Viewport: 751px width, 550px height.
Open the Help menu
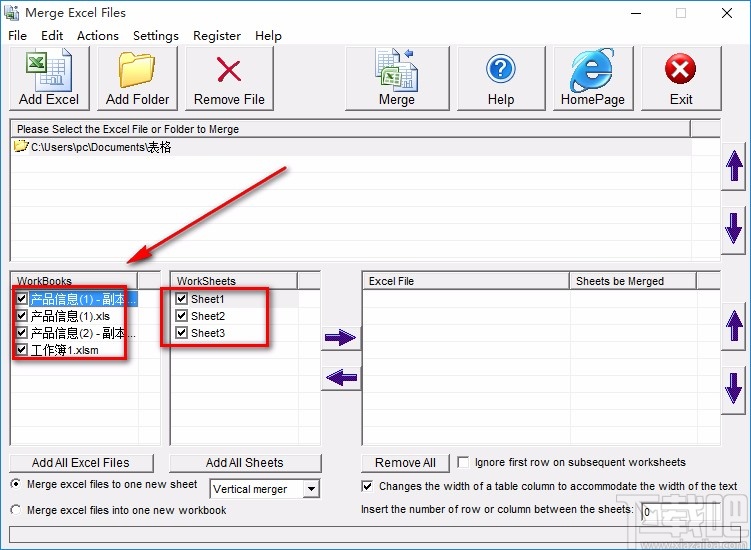268,35
